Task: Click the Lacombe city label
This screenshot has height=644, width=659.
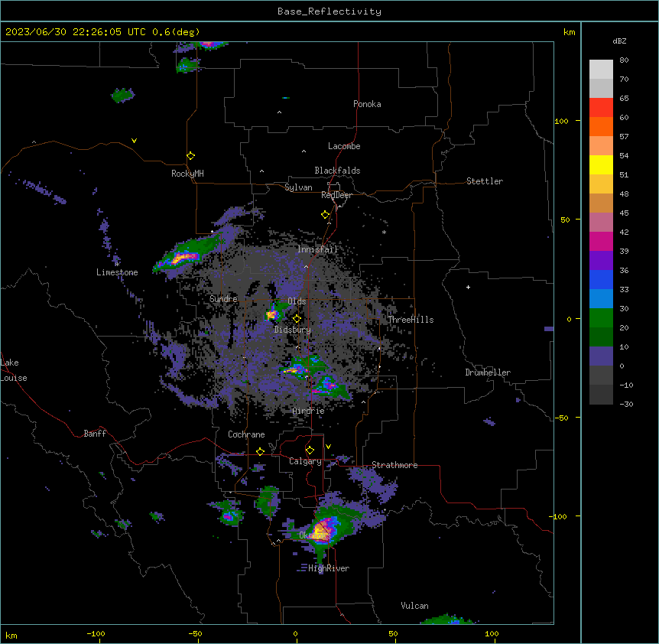Action: 344,146
